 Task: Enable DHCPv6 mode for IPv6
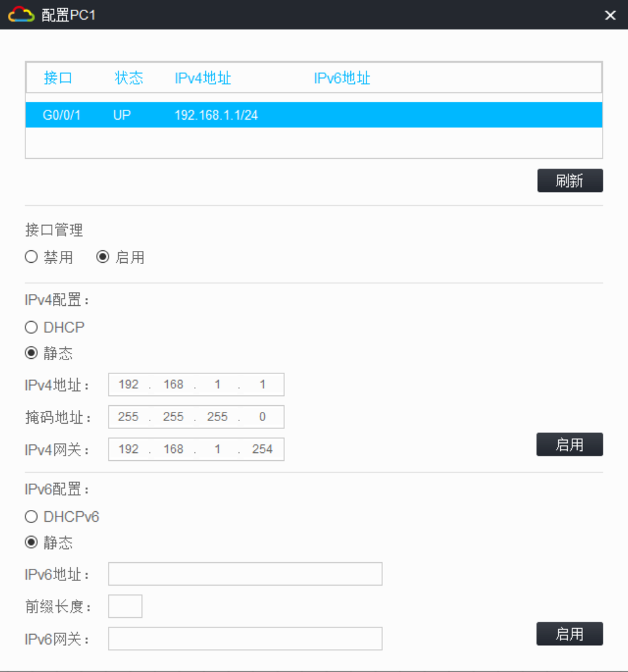pos(31,516)
